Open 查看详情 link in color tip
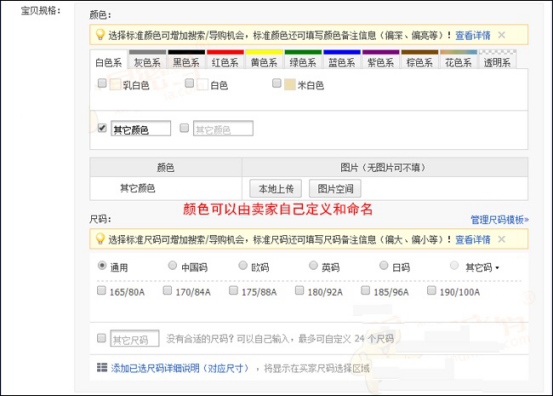 (473, 35)
